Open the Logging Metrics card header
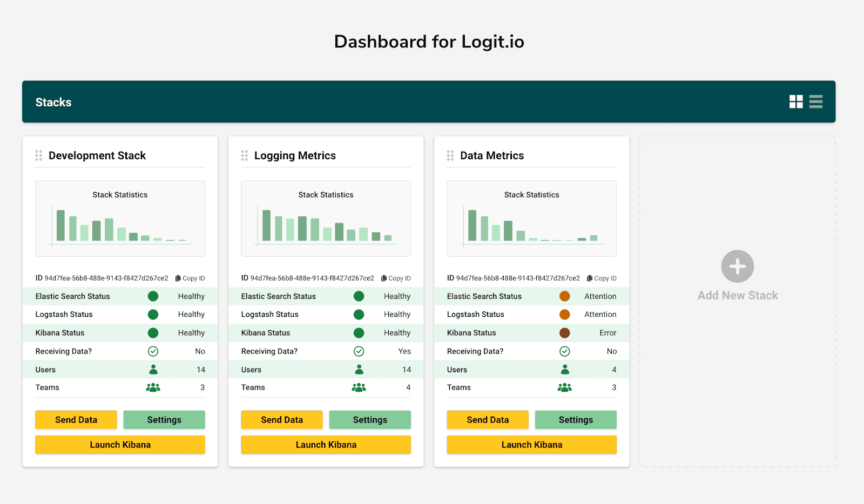The image size is (864, 504). (295, 155)
